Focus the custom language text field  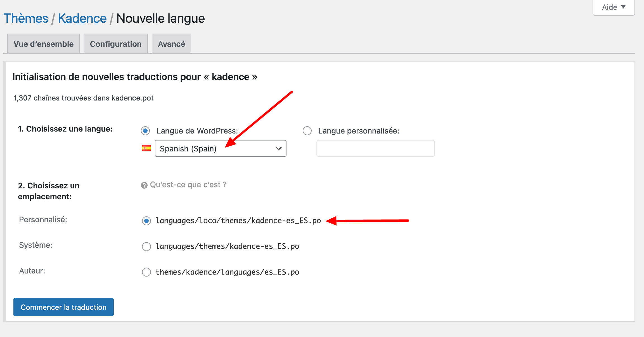[x=375, y=148]
